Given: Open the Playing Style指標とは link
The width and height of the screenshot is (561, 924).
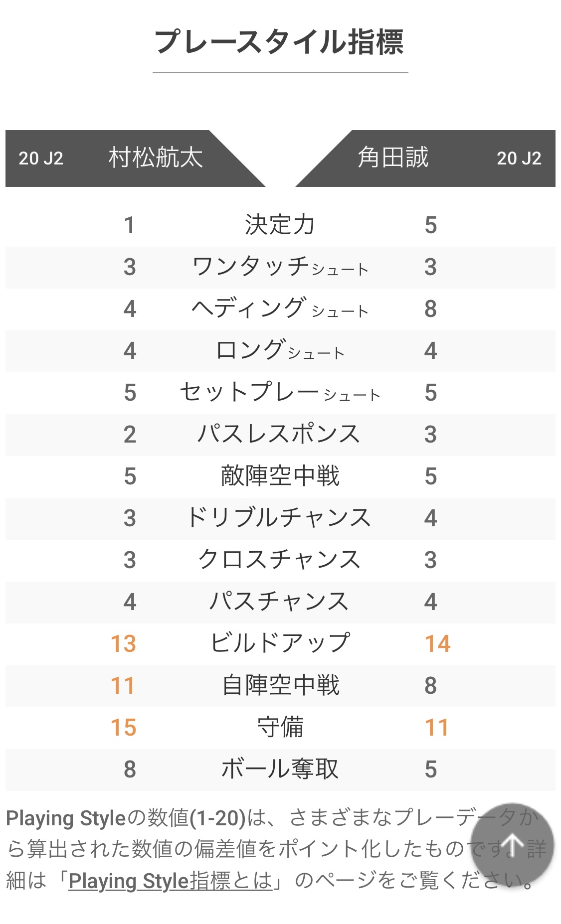Looking at the screenshot, I should [171, 881].
